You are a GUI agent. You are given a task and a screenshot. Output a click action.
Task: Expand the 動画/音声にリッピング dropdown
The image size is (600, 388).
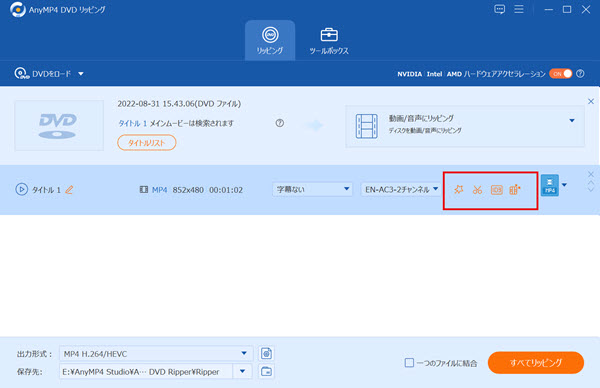(x=572, y=121)
